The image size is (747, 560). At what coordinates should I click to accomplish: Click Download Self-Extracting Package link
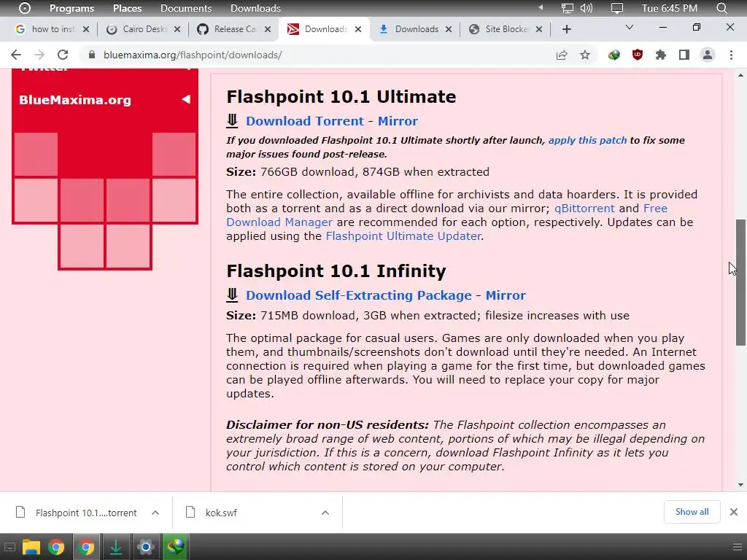pyautogui.click(x=359, y=295)
